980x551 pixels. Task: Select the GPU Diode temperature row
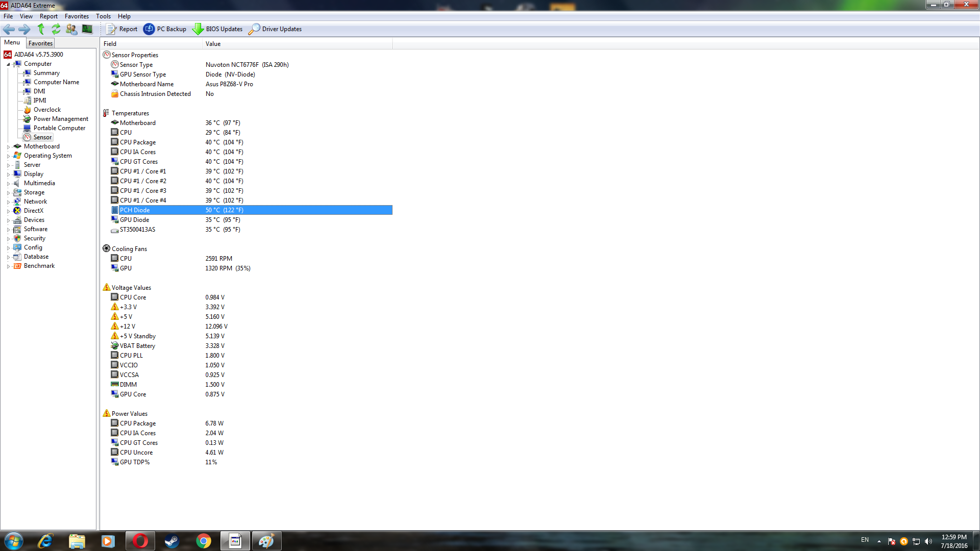[x=135, y=220]
